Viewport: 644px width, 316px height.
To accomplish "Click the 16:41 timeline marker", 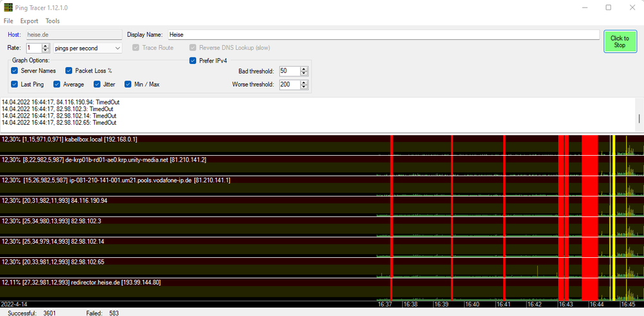I will [503, 304].
